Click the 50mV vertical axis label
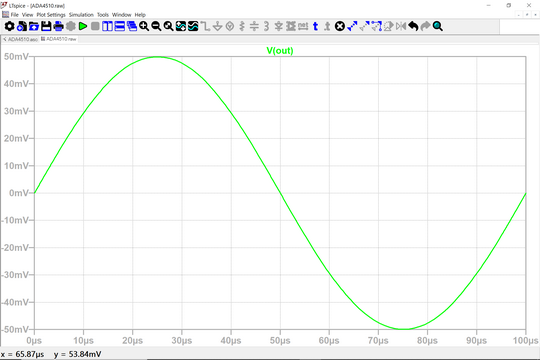 click(x=16, y=56)
